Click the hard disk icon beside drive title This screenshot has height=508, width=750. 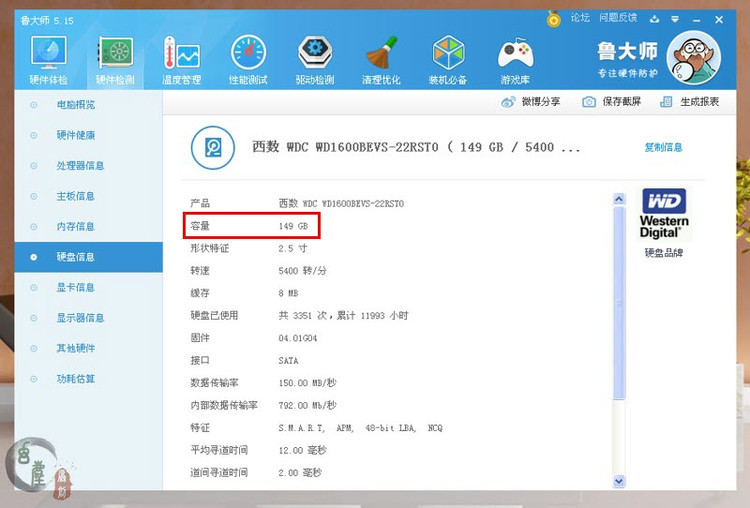coord(213,147)
